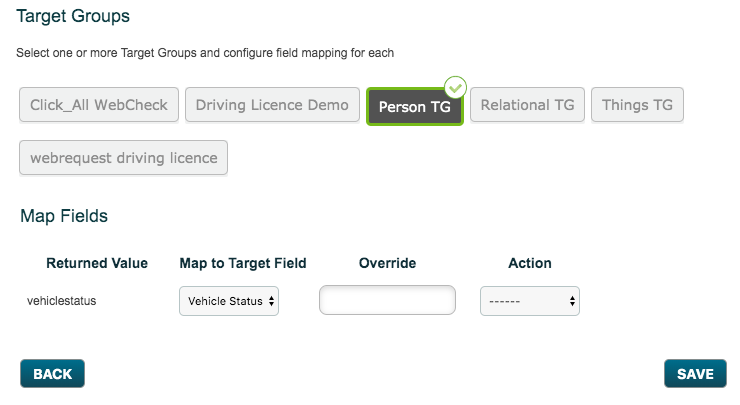Click the Select one or more Target Groups instruction
The height and width of the screenshot is (405, 740).
[x=205, y=53]
